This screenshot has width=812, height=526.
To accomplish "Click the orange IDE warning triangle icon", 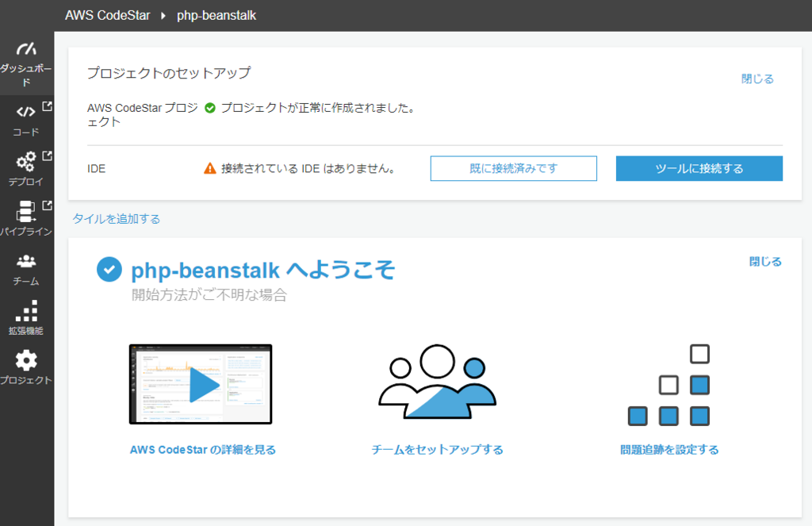I will 209,168.
